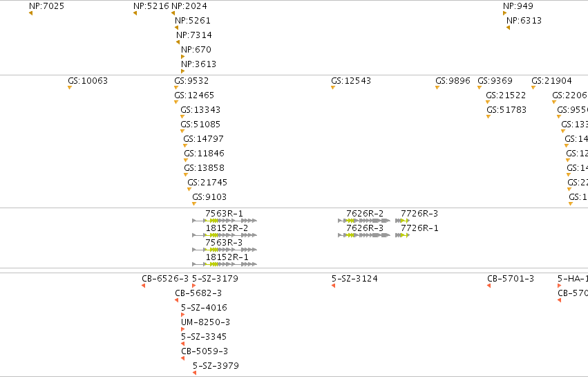Click the GS:13858 insertion label
Viewport: 588px width, 377px height.
(x=205, y=168)
